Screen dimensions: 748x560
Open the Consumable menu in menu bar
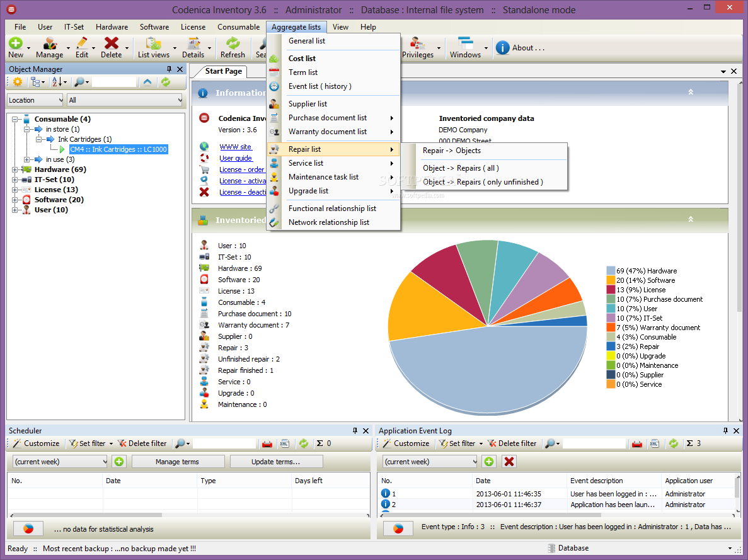[x=239, y=27]
